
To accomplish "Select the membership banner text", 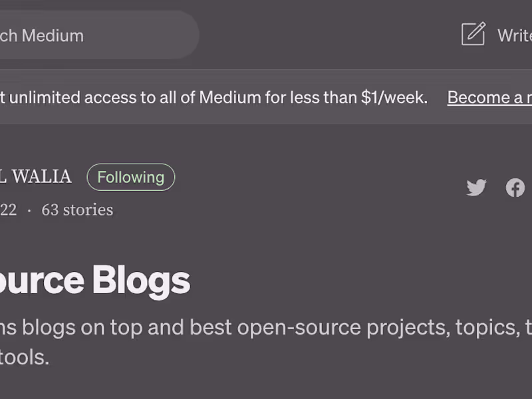I will click(x=213, y=97).
